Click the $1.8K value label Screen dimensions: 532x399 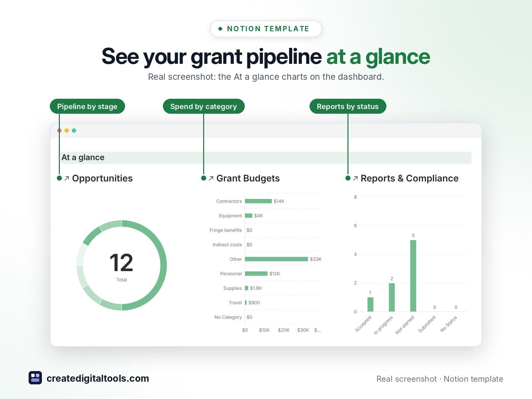click(x=256, y=288)
